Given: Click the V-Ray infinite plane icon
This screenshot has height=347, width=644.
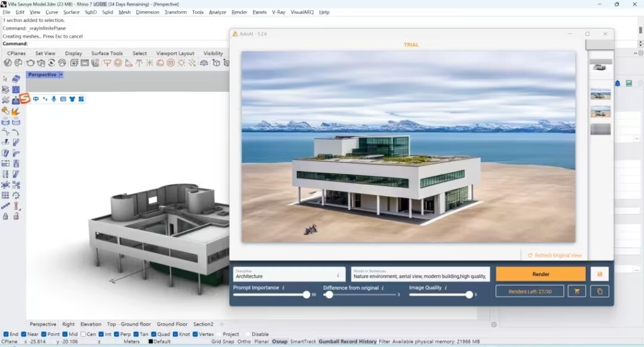Looking at the screenshot, I should click(x=204, y=63).
